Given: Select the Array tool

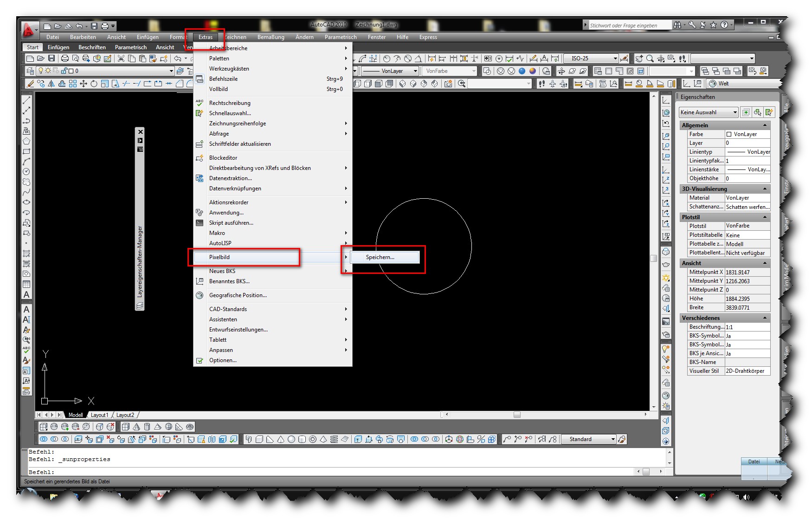Looking at the screenshot, I should tap(73, 84).
